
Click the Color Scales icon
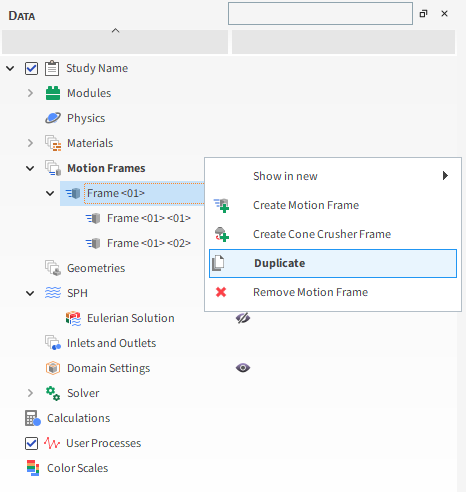[x=33, y=468]
